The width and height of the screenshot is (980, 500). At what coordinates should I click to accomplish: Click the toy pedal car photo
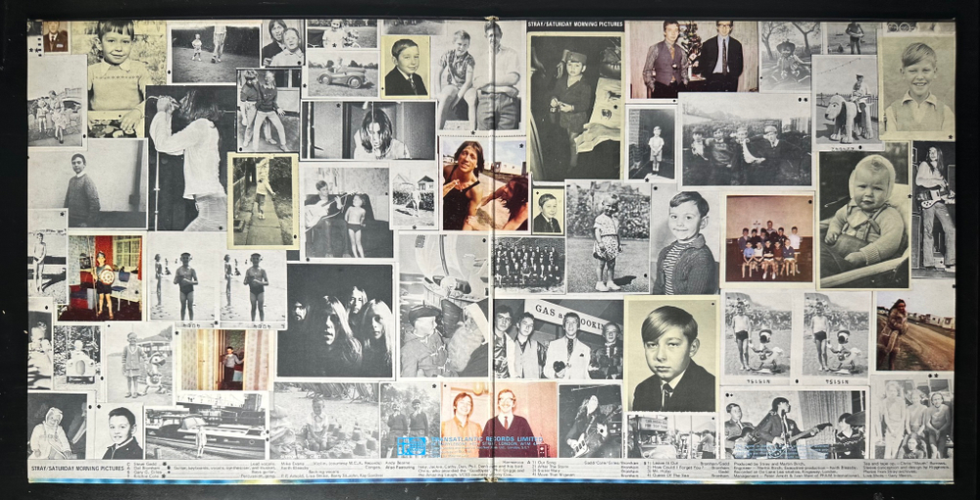pyautogui.click(x=342, y=73)
